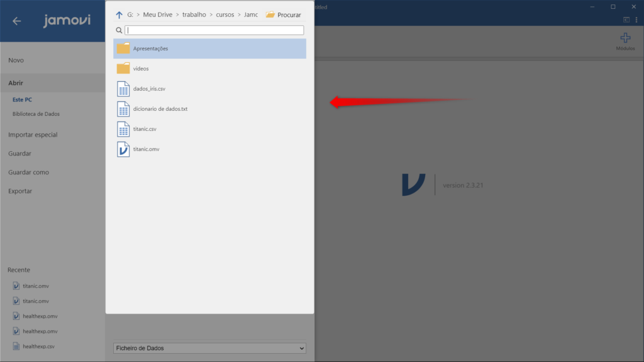The height and width of the screenshot is (362, 644).
Task: Maximize the jamovi window
Action: coord(613,6)
